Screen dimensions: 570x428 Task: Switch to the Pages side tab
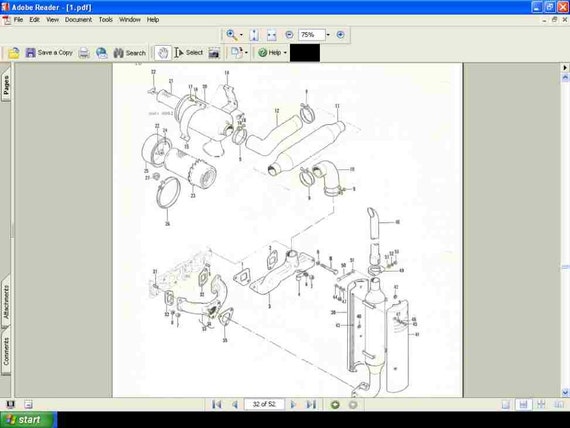pos(6,85)
